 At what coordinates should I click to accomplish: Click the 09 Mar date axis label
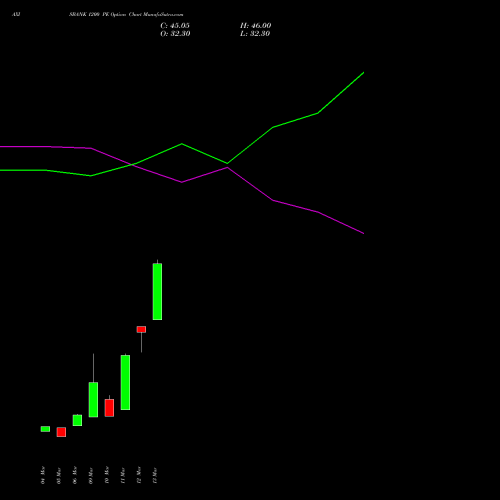[91, 475]
